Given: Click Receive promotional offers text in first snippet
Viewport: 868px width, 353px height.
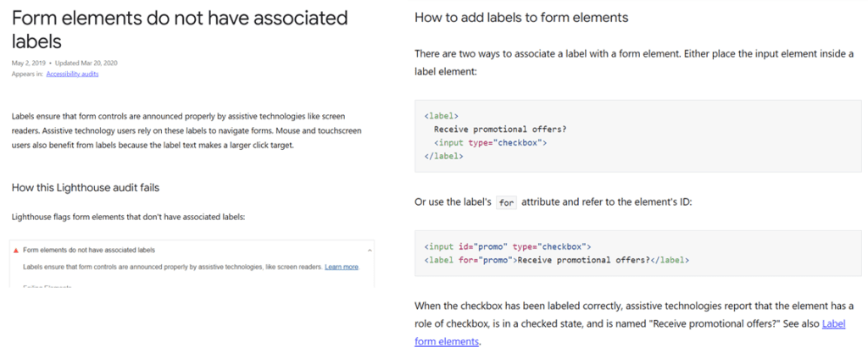Looking at the screenshot, I should click(501, 130).
